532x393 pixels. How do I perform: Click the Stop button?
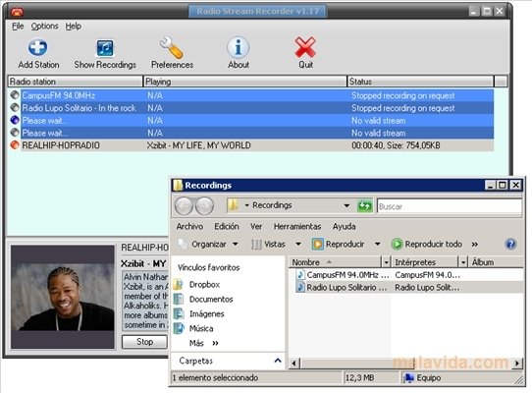point(144,342)
